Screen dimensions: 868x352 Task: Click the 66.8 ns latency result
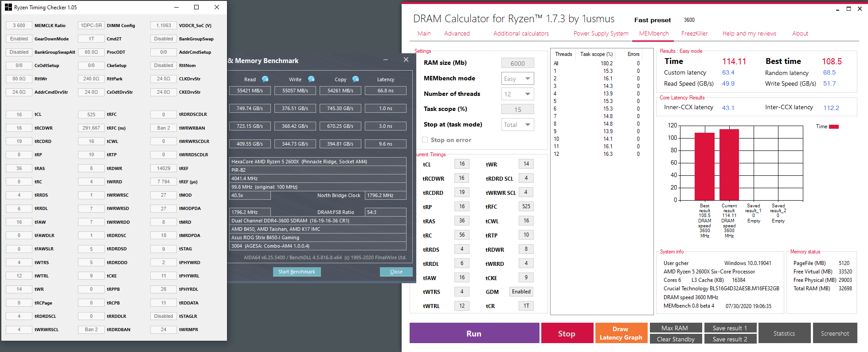[386, 91]
